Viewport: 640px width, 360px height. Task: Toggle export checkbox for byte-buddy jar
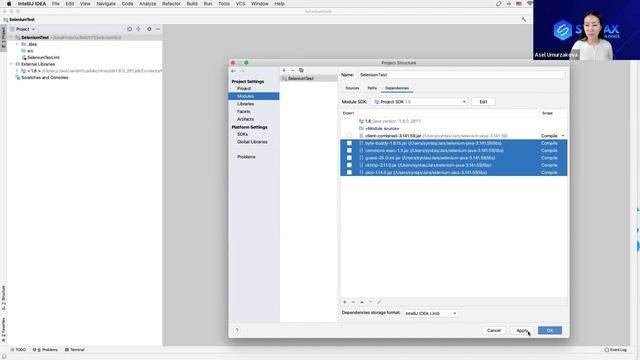pos(349,143)
